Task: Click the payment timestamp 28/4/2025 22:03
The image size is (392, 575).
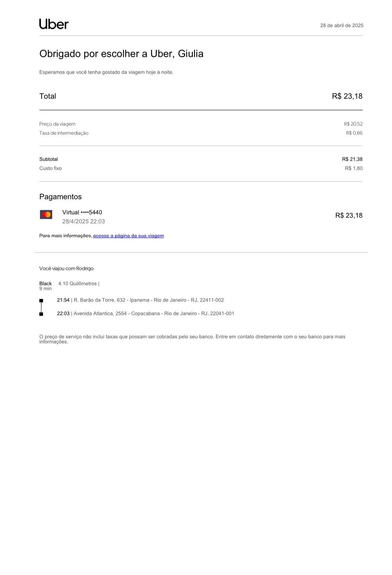Action: (83, 221)
